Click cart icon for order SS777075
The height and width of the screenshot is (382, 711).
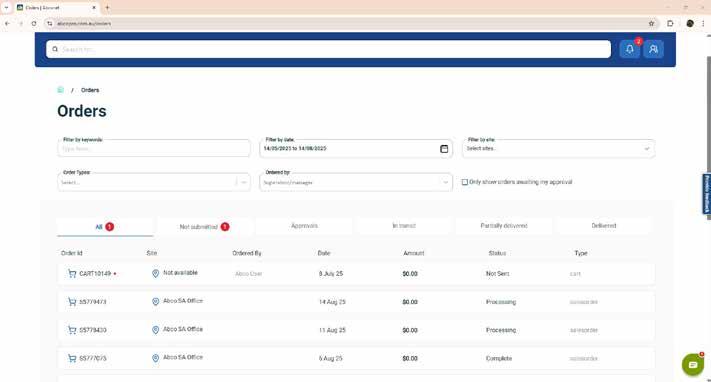tap(72, 358)
